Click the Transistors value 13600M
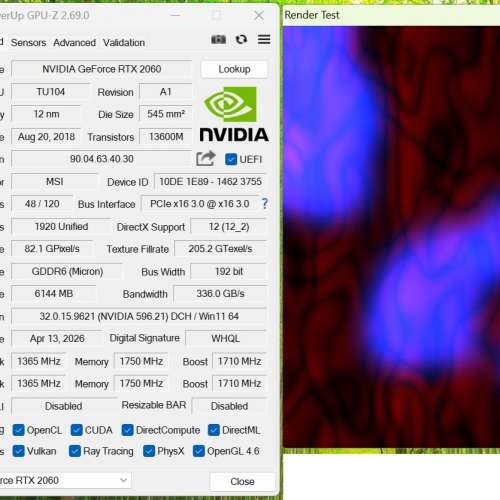 point(166,137)
